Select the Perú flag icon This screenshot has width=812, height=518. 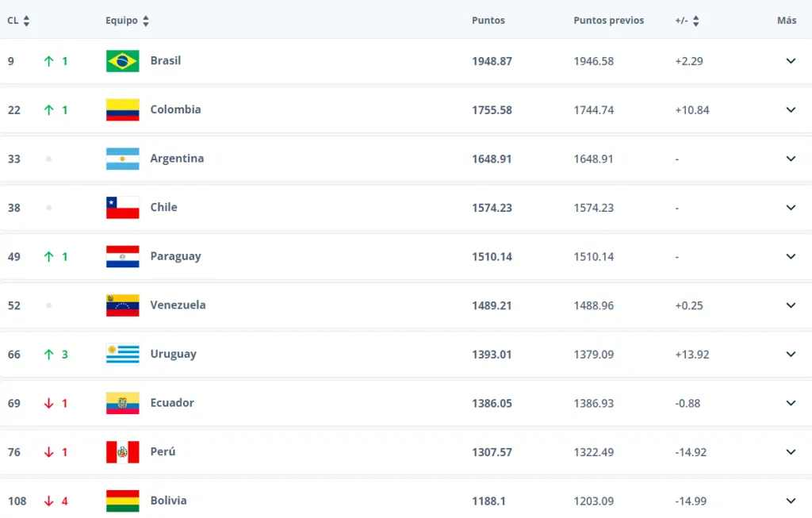[x=121, y=451]
